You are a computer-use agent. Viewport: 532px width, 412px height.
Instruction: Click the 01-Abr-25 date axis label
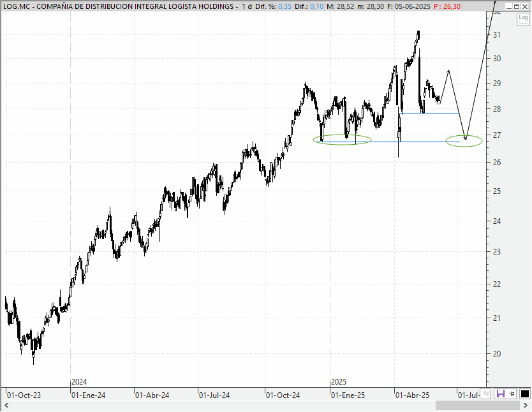[x=413, y=395]
